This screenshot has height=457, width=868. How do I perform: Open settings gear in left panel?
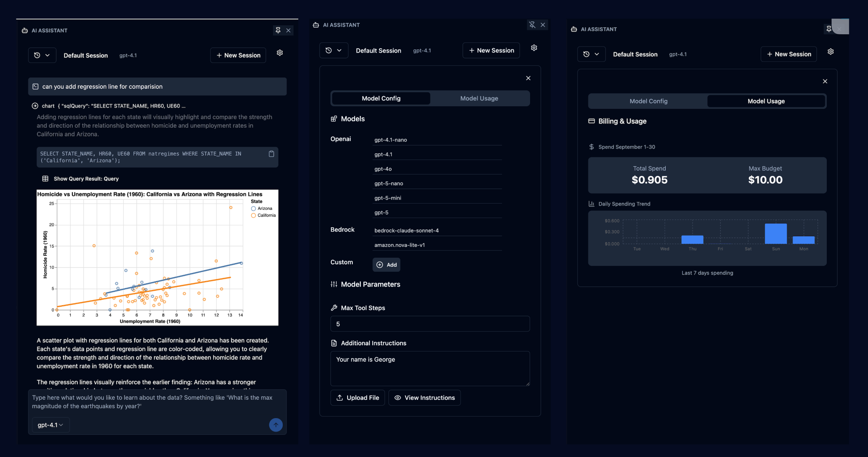coord(280,53)
